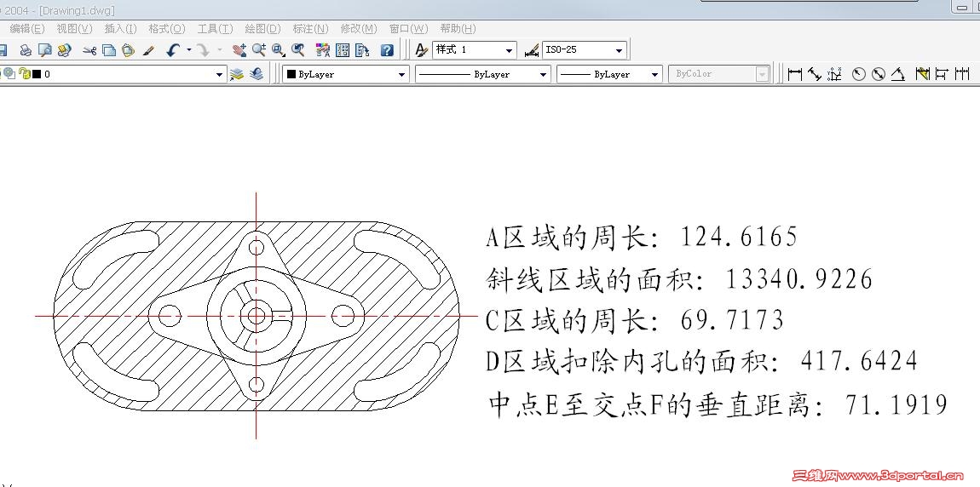Open the DesignCenter icon
This screenshot has width=980, height=487.
pyautogui.click(x=343, y=50)
